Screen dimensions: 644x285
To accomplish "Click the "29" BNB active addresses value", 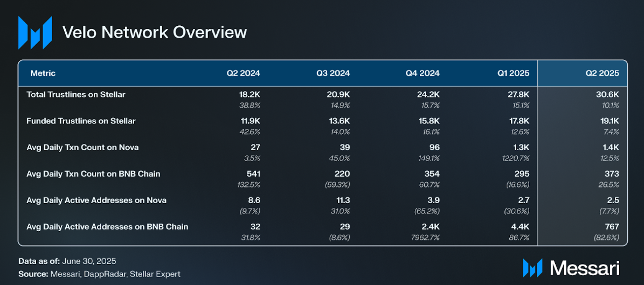I will tap(345, 227).
